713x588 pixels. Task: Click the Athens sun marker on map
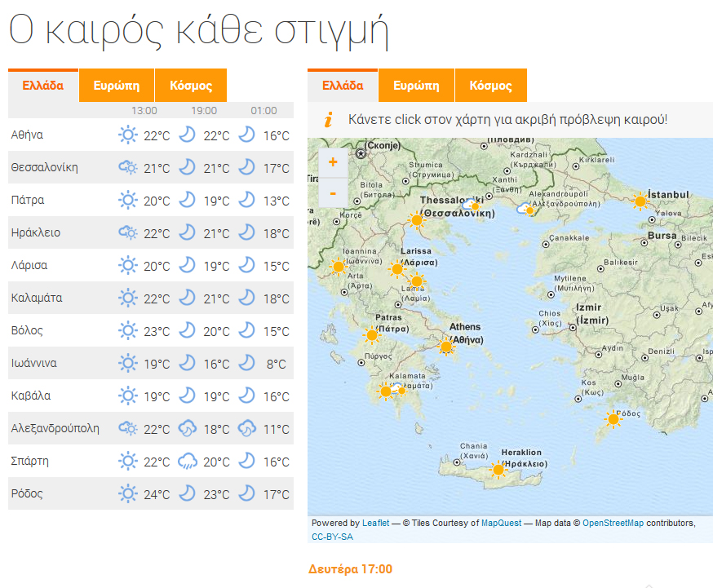(446, 347)
